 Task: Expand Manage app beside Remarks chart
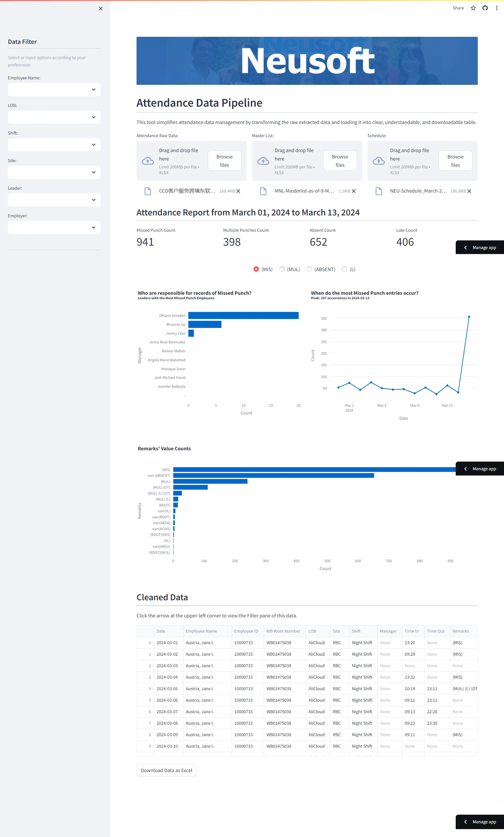[480, 468]
